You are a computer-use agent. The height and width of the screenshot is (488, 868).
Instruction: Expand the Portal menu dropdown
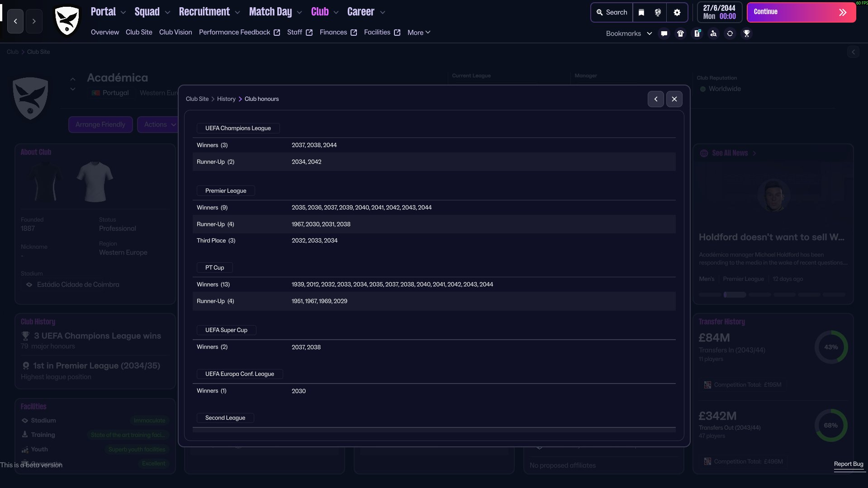(x=123, y=13)
